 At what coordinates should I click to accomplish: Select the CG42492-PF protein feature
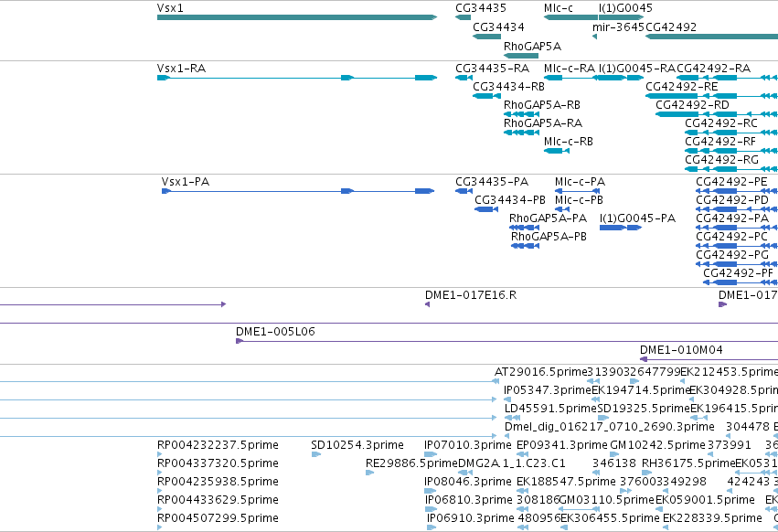(x=741, y=282)
